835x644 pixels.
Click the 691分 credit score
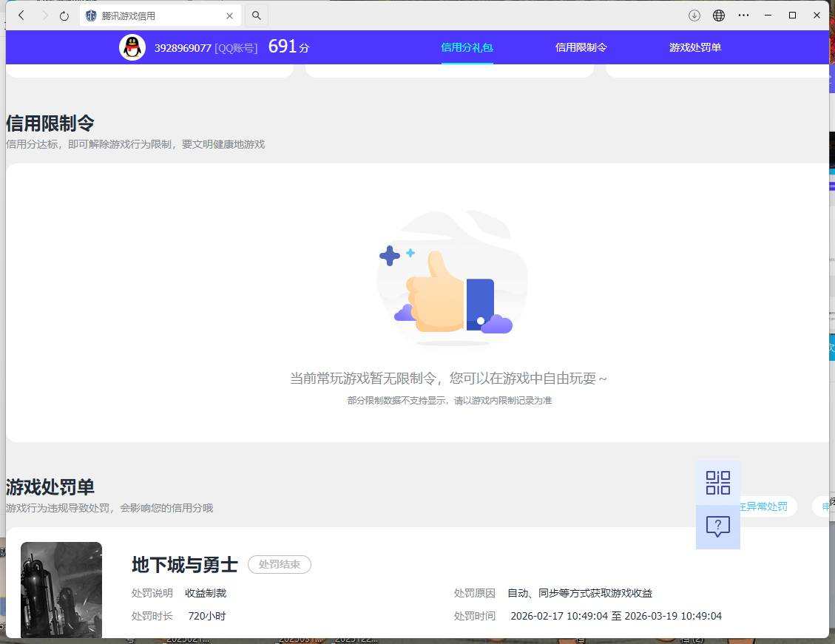pos(288,47)
